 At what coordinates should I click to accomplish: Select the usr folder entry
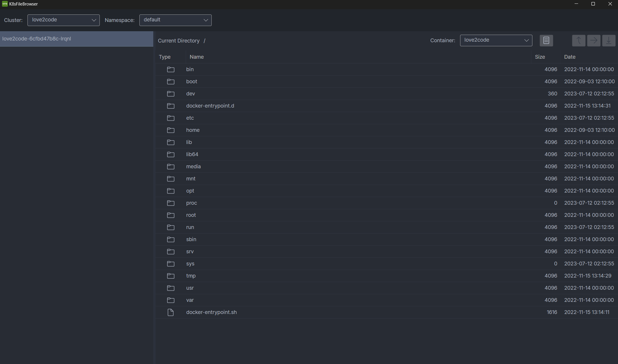click(190, 288)
